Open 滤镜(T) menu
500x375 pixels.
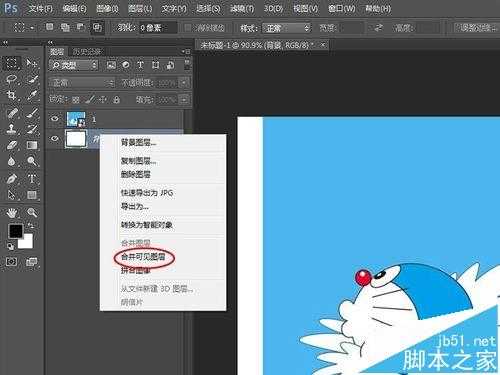(242, 9)
